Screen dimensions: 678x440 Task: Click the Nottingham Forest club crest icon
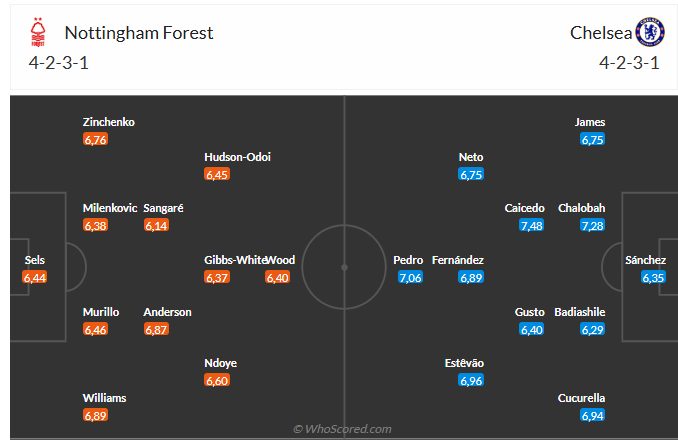(x=39, y=33)
